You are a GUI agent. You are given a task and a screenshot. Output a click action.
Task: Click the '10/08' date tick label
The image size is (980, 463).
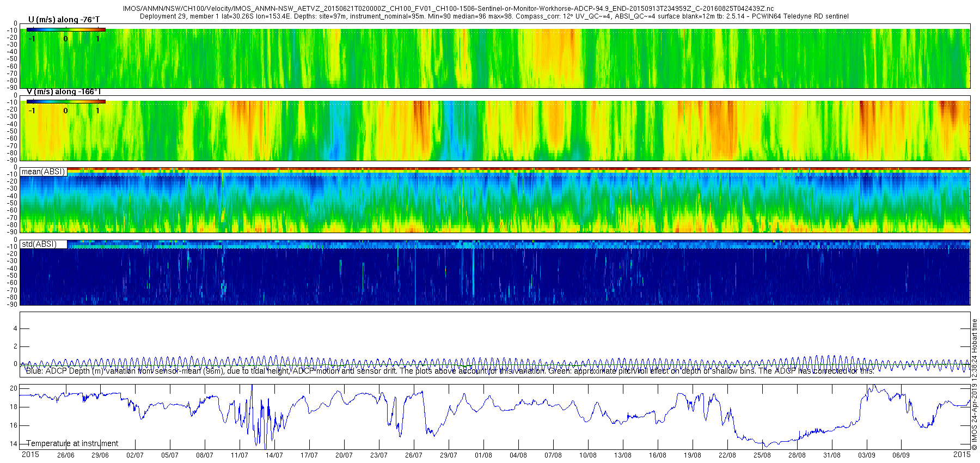(x=588, y=455)
